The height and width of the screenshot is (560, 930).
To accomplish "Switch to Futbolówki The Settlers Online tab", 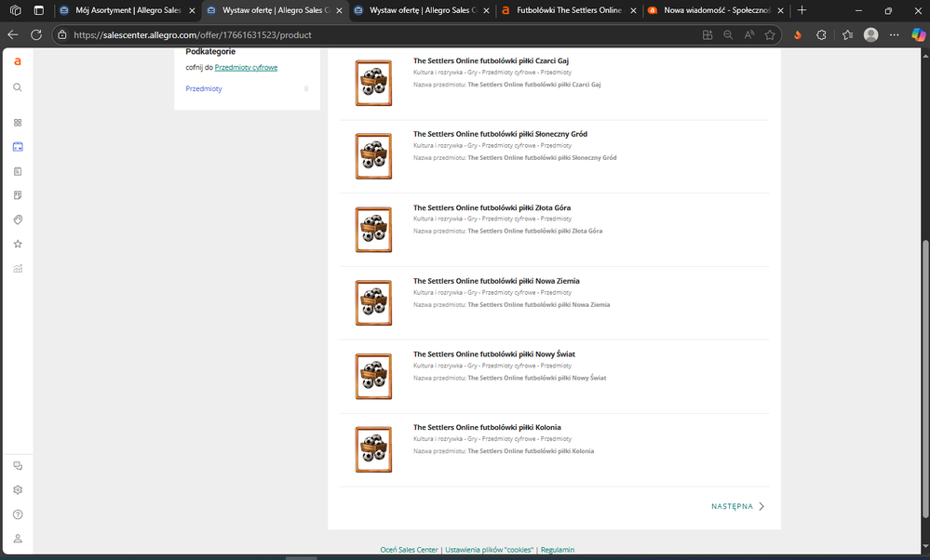I will [x=568, y=10].
